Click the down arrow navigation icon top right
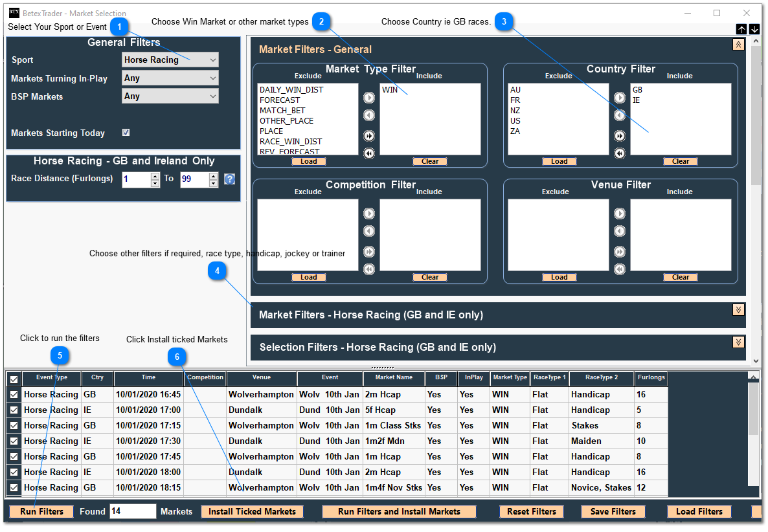Viewport: 768px width, 532px height. (x=753, y=29)
